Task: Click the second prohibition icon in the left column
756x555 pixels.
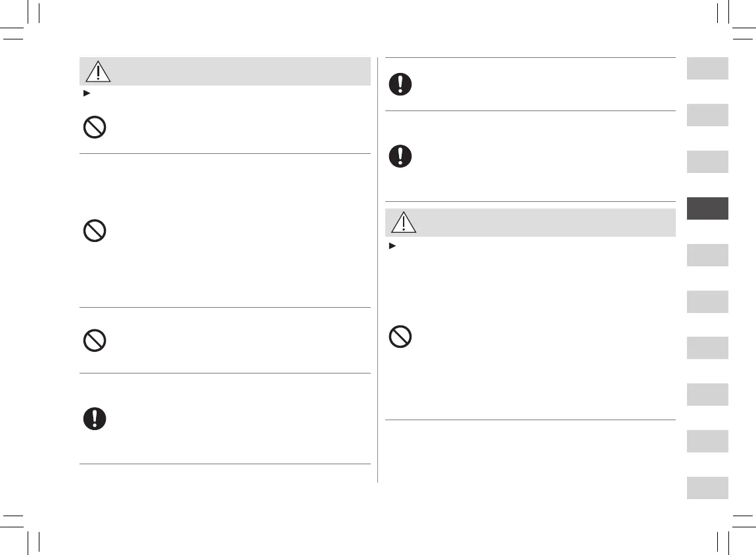Action: point(95,231)
